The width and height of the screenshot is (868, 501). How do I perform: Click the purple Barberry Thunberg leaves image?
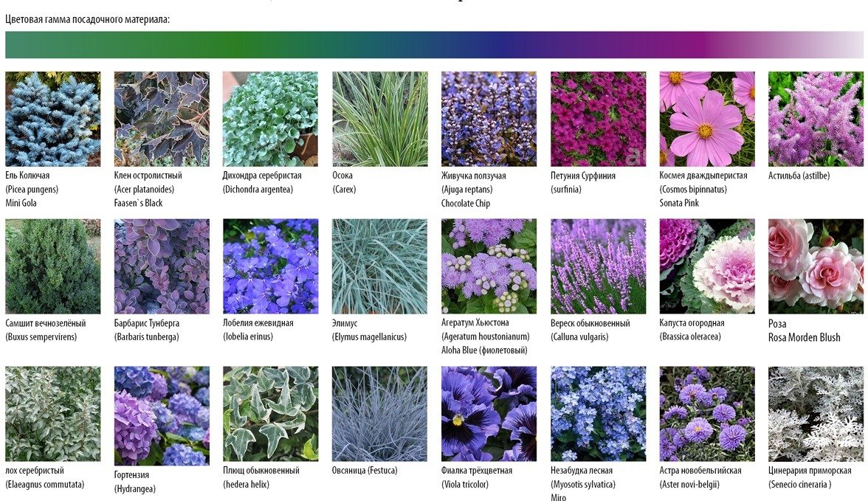pos(162,266)
